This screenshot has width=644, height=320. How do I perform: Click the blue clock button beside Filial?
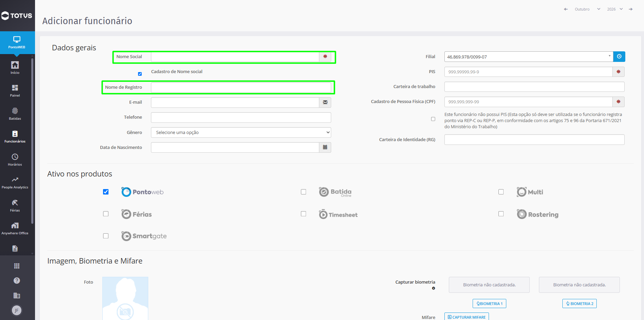pos(619,56)
